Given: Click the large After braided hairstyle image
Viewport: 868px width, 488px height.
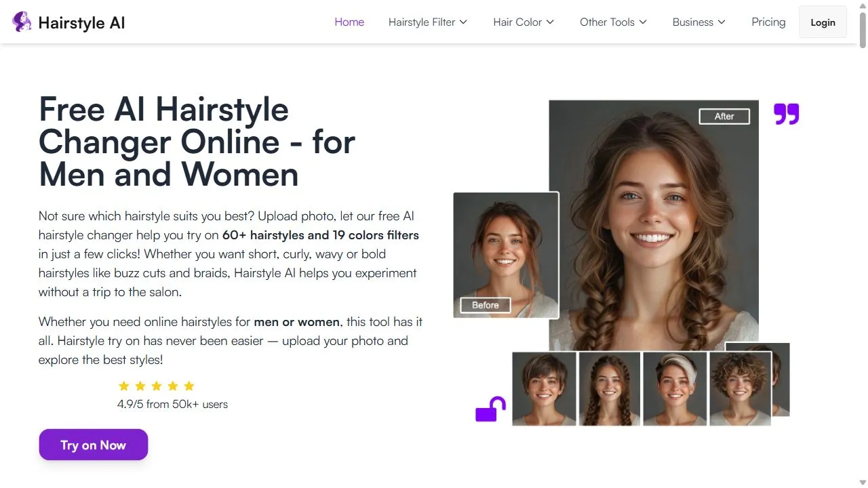Looking at the screenshot, I should (x=654, y=225).
